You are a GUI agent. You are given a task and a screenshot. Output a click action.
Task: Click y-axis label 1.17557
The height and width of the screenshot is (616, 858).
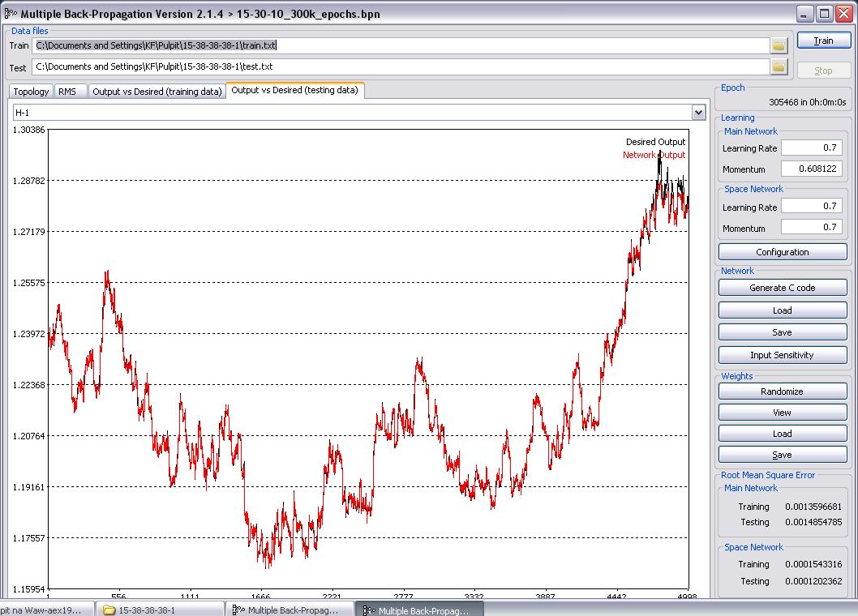coord(28,537)
